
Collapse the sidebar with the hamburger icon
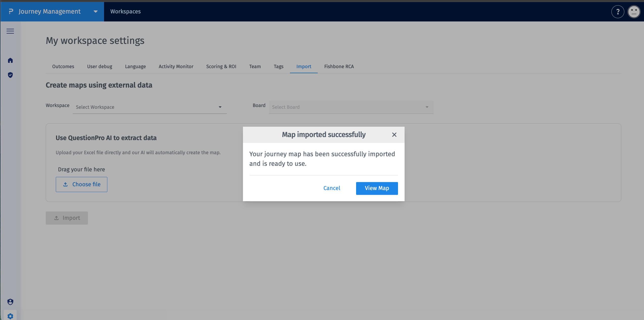click(x=10, y=31)
